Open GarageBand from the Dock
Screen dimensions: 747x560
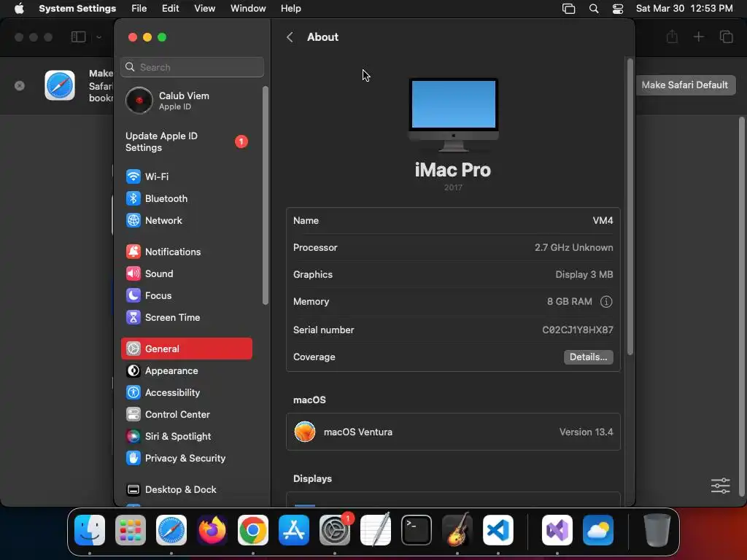[x=457, y=530]
